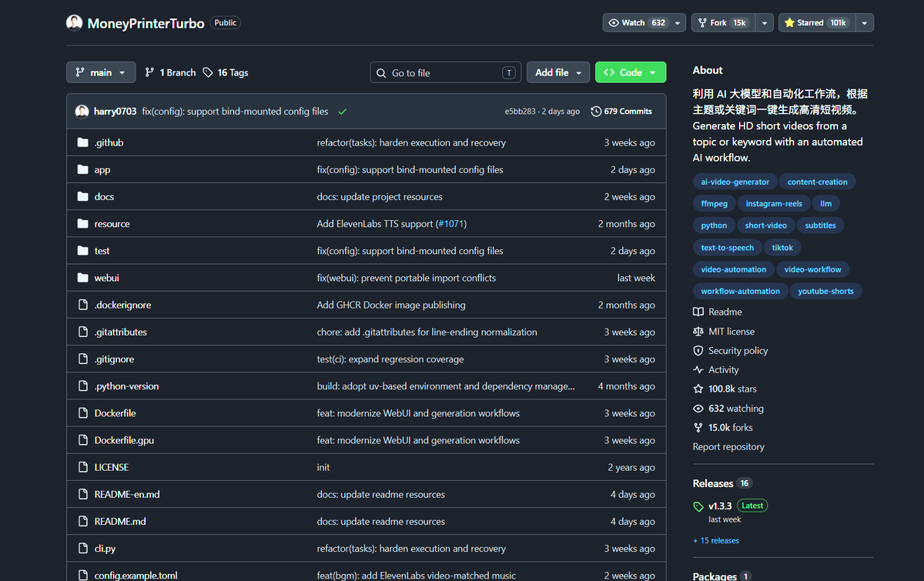Click the magnifier icon in Go to file
The height and width of the screenshot is (581, 924).
click(382, 73)
